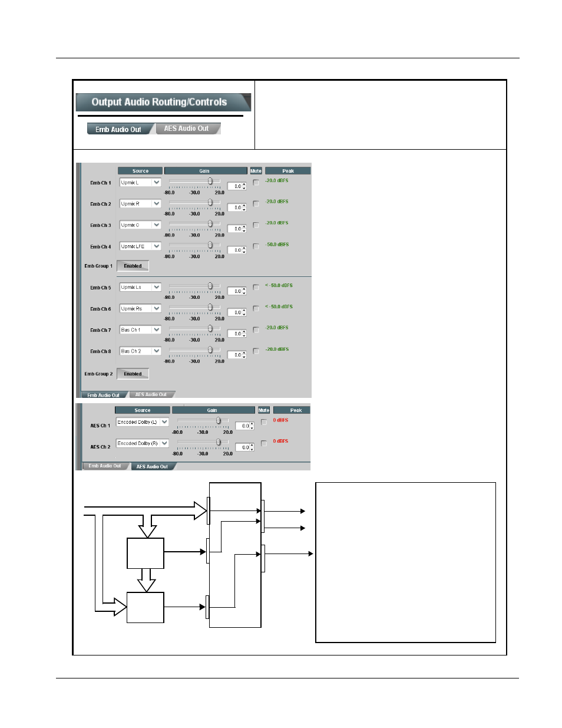Click AES Ch 1 peak reading 0 dBFS
This screenshot has width=562, height=728.
tap(280, 420)
